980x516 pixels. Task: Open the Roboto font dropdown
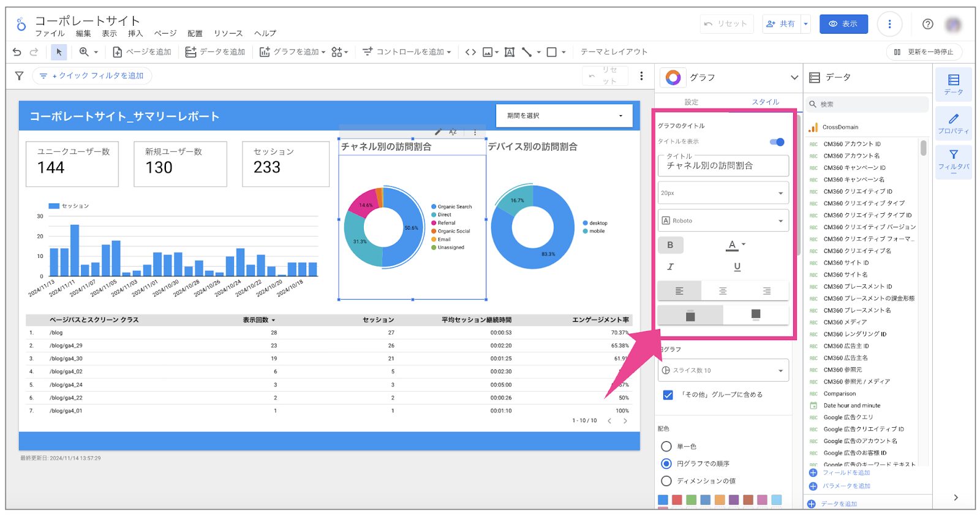723,221
